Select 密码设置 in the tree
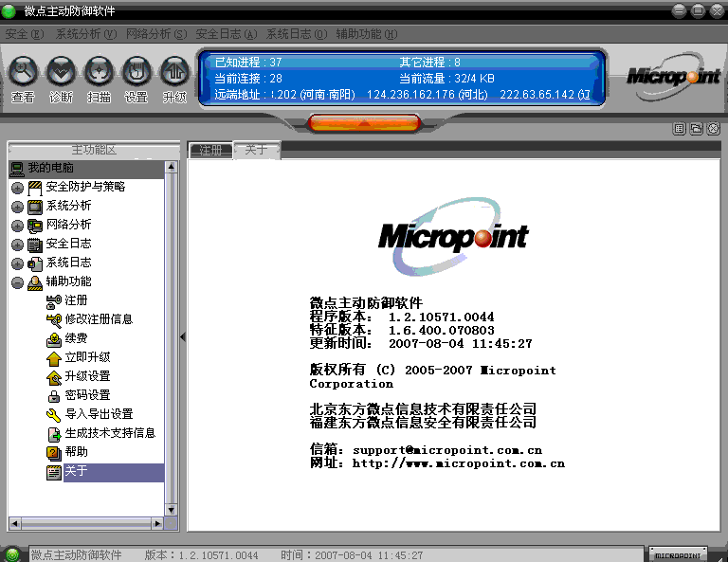 (x=88, y=395)
